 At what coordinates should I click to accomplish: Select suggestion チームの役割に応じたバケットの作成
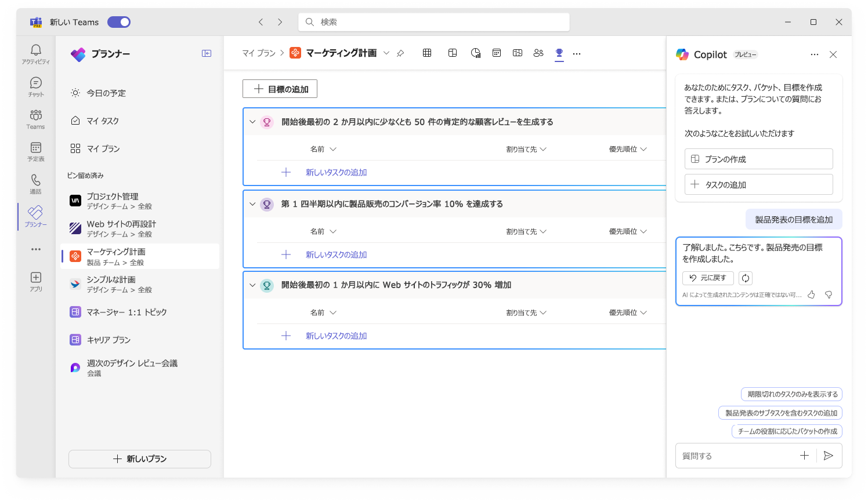[787, 431]
